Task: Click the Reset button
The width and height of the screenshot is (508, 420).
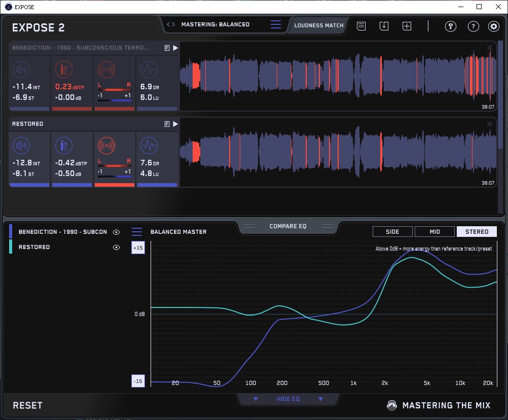Action: coord(28,405)
